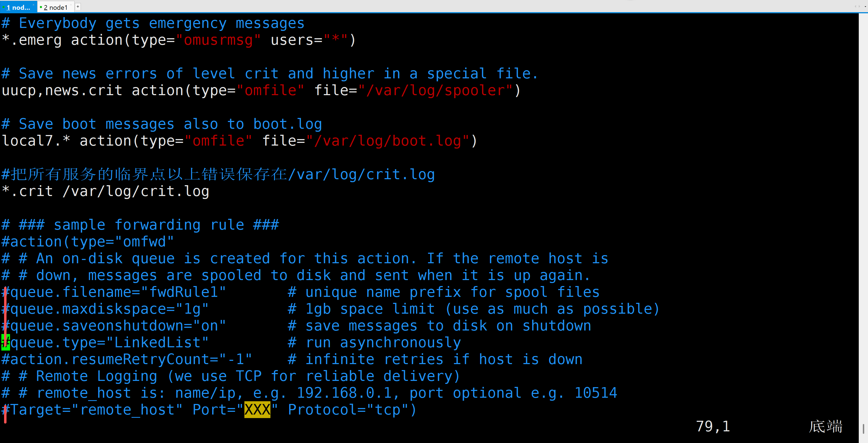The height and width of the screenshot is (443, 868).
Task: Click the highlighted XXX port placeholder
Action: 257,410
